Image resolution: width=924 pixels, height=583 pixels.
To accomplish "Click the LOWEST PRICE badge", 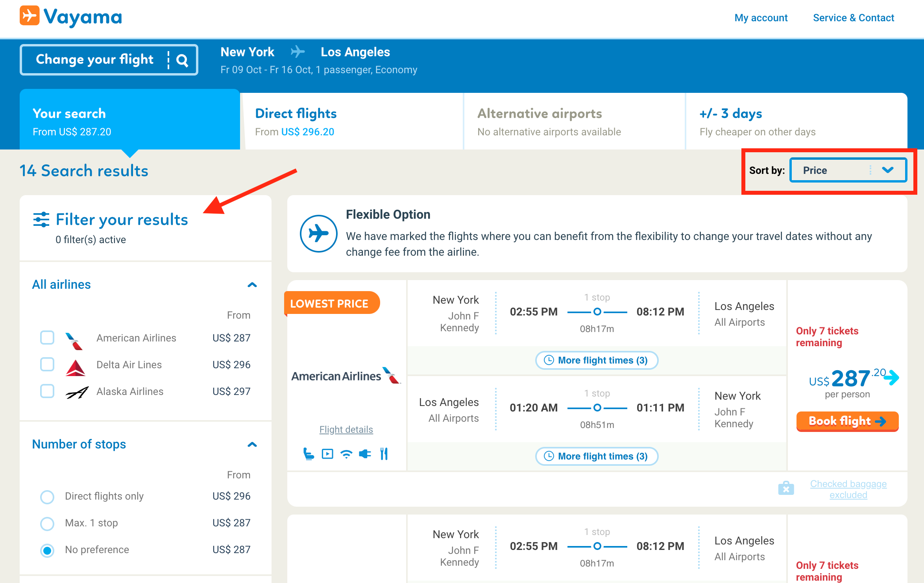I will point(332,303).
